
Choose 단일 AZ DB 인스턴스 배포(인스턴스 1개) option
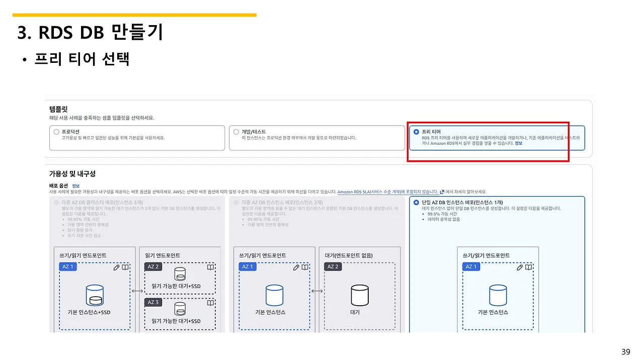pos(416,203)
